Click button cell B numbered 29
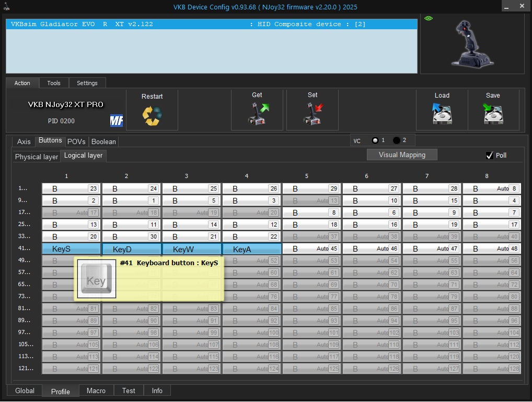The width and height of the screenshot is (532, 402). coord(312,188)
